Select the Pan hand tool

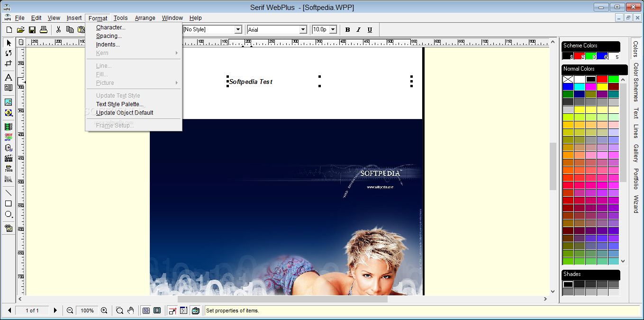coord(131,311)
